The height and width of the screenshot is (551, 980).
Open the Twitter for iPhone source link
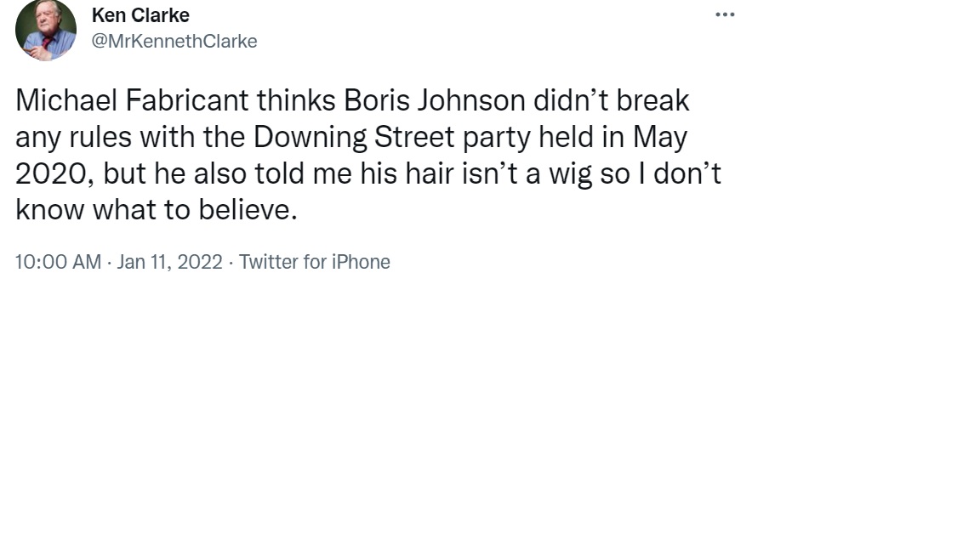[314, 262]
